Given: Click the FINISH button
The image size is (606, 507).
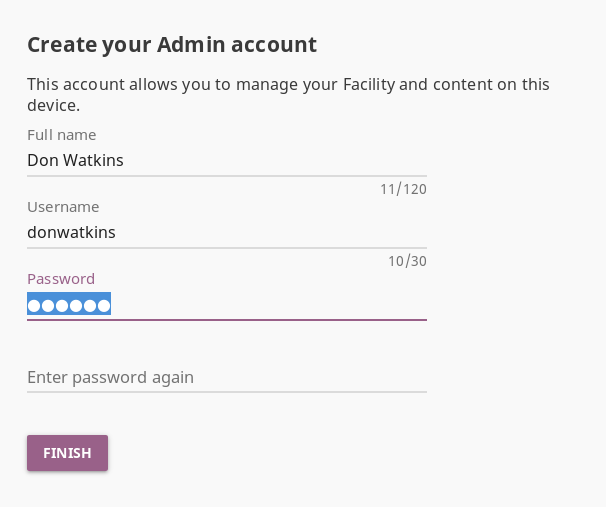Looking at the screenshot, I should [x=67, y=453].
